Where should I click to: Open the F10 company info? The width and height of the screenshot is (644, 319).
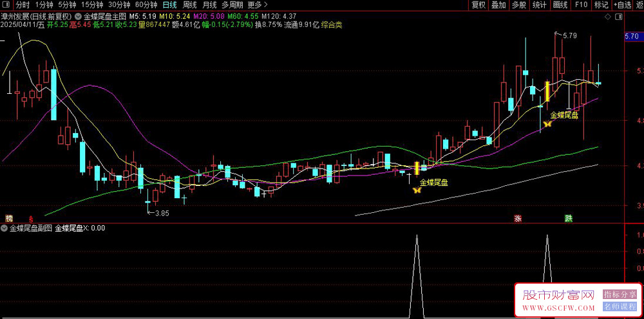(x=581, y=5)
